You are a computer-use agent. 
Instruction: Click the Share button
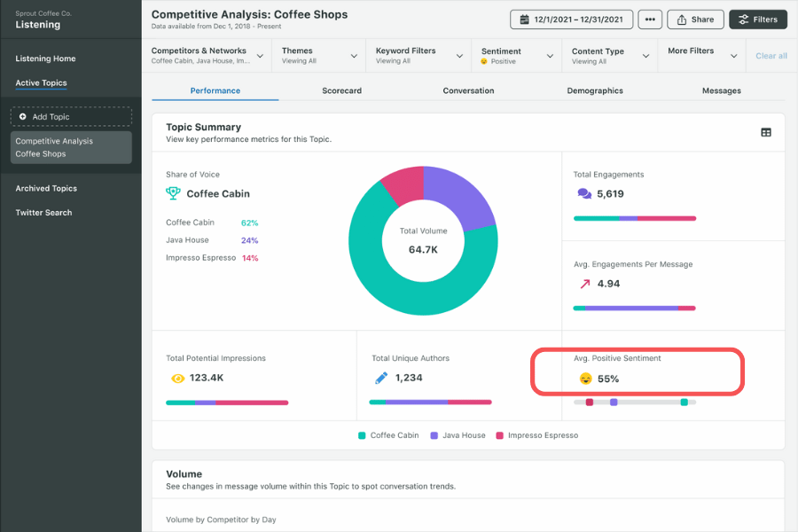[x=696, y=20]
